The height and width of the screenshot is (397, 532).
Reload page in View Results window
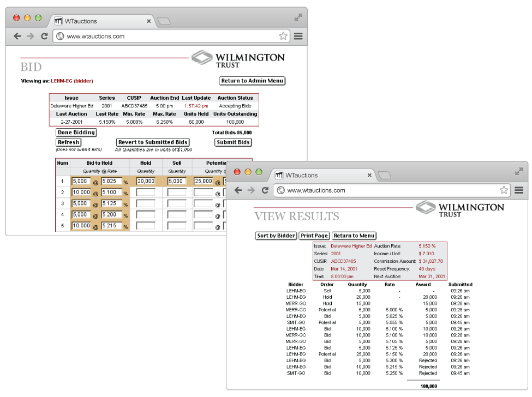point(265,190)
